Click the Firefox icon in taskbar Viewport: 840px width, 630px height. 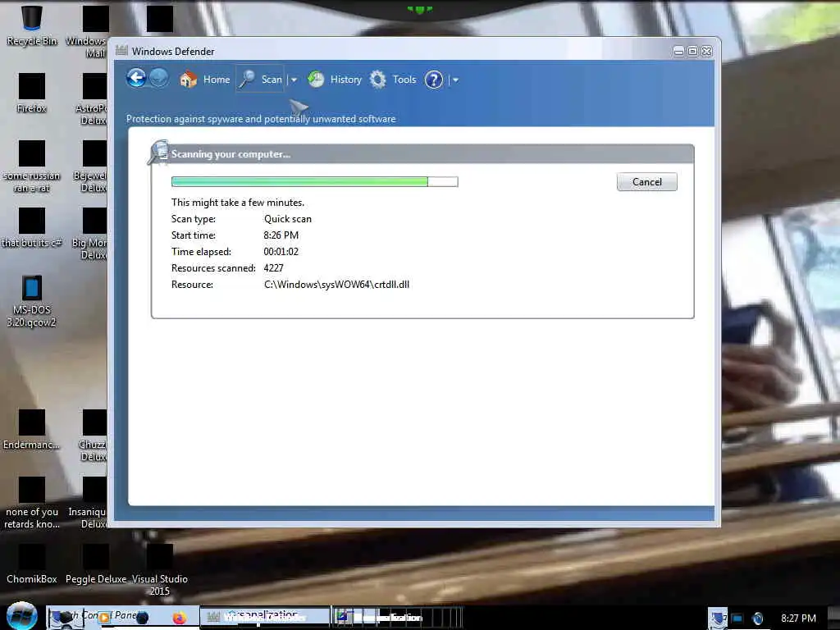point(180,618)
